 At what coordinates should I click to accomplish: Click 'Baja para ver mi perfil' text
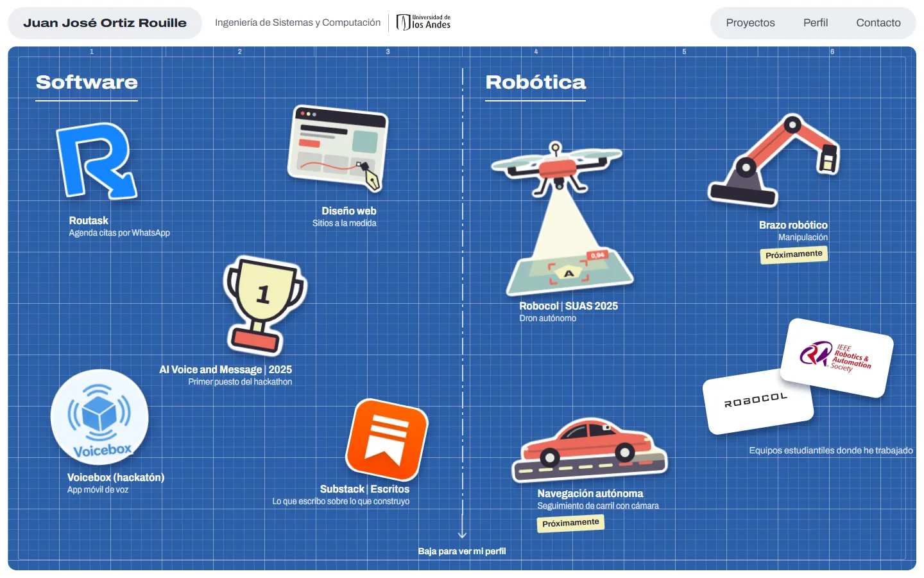pos(462,551)
